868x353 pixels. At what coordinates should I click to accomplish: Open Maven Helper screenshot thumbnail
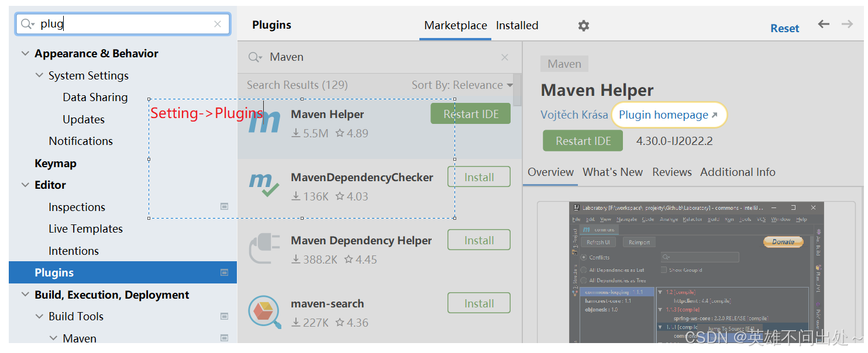click(696, 272)
